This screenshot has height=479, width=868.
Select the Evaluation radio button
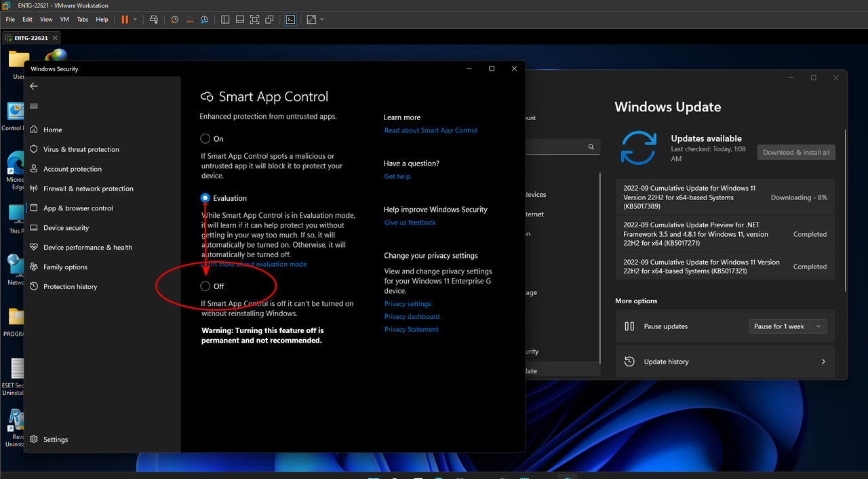click(x=205, y=198)
